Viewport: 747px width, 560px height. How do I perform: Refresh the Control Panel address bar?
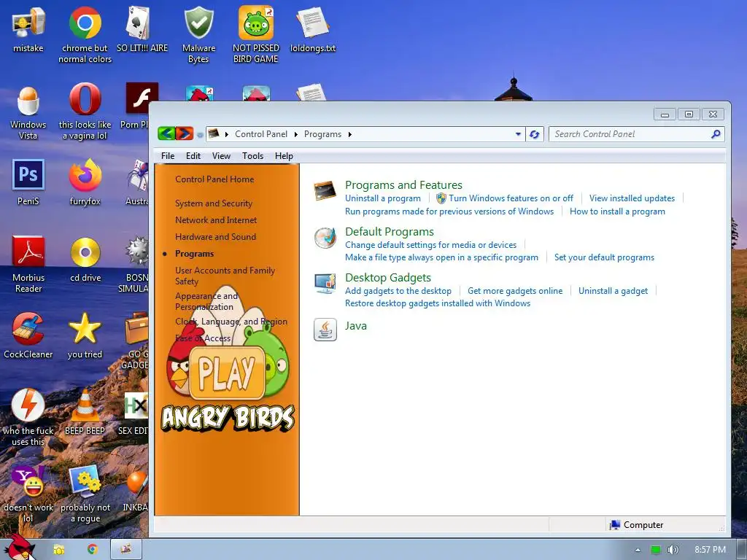[x=535, y=134]
